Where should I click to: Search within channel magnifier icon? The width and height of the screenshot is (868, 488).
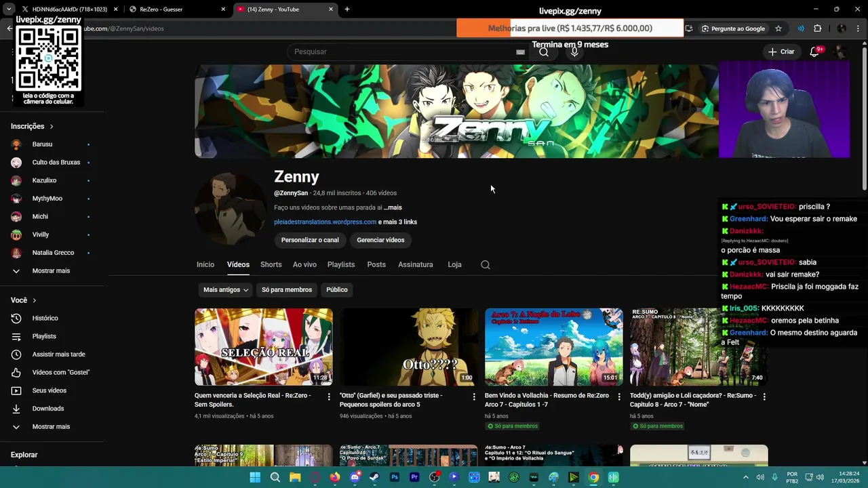[x=486, y=265]
